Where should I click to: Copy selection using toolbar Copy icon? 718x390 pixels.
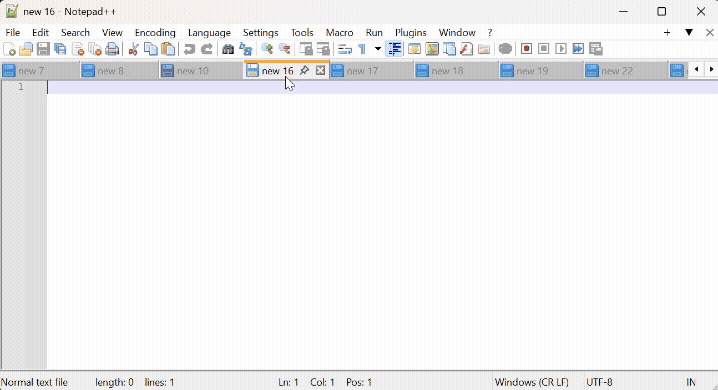point(151,49)
